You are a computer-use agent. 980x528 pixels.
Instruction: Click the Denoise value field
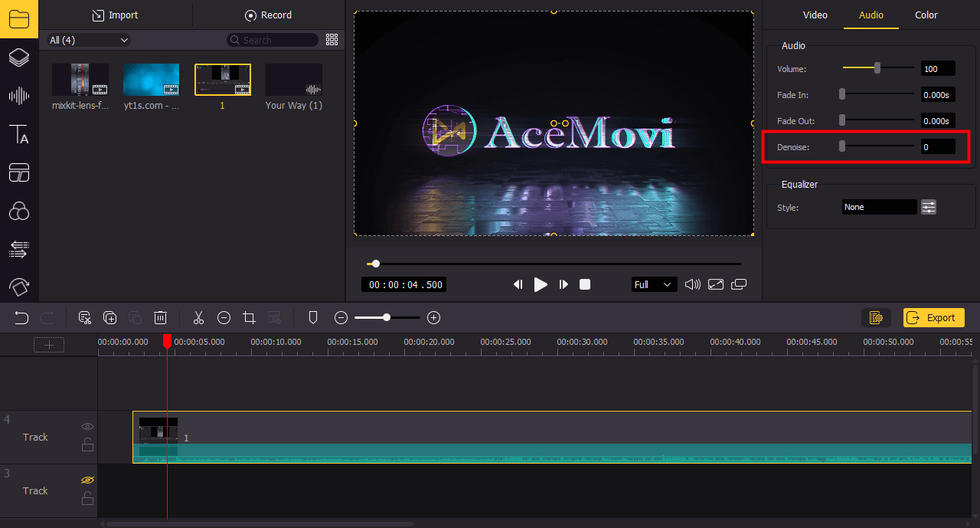938,146
